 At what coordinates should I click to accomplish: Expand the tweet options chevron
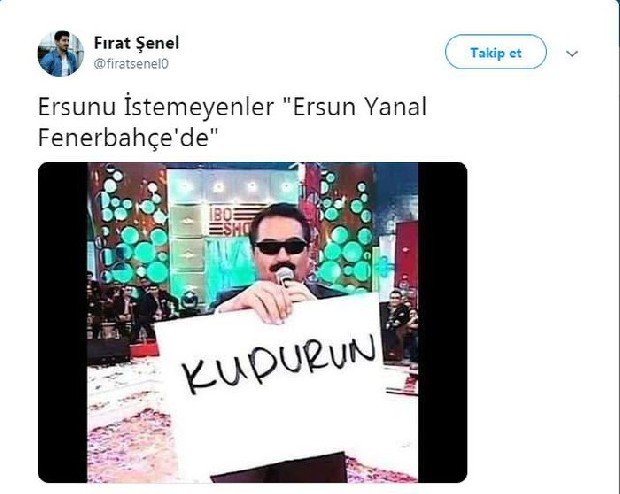pyautogui.click(x=572, y=53)
